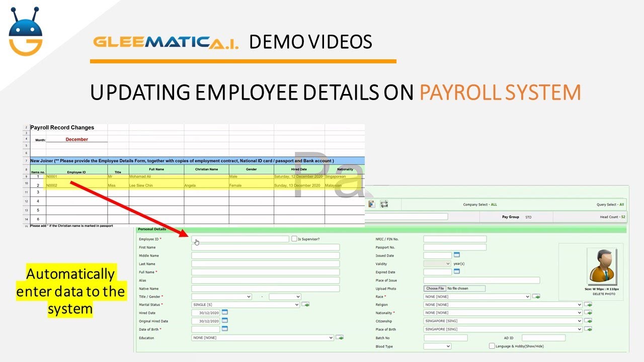Click Company Select - ALL
Image resolution: width=644 pixels, height=362 pixels.
pyautogui.click(x=480, y=205)
